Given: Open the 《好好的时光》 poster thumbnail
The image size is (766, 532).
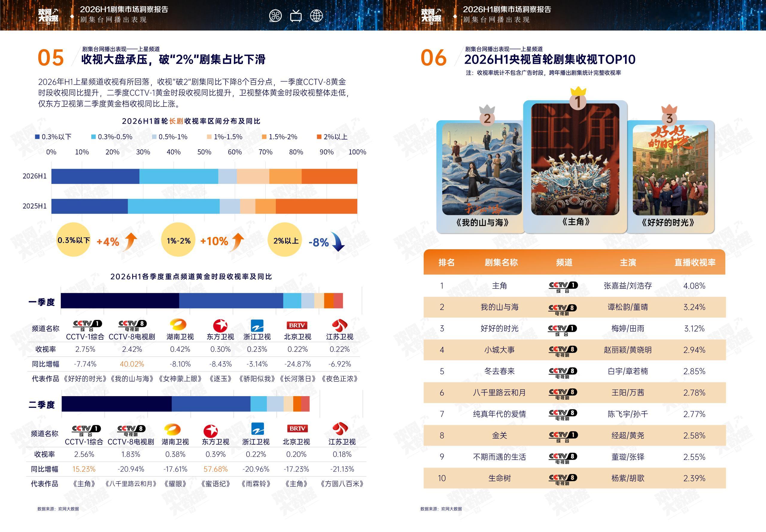Looking at the screenshot, I should coord(671,170).
